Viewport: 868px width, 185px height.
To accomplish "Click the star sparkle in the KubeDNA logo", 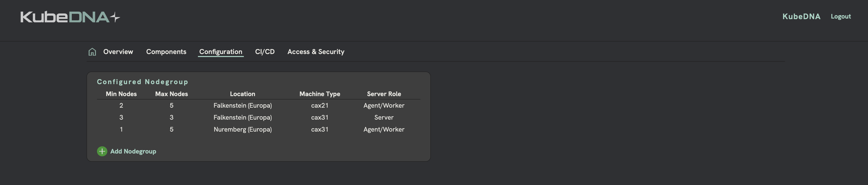I will point(115,16).
